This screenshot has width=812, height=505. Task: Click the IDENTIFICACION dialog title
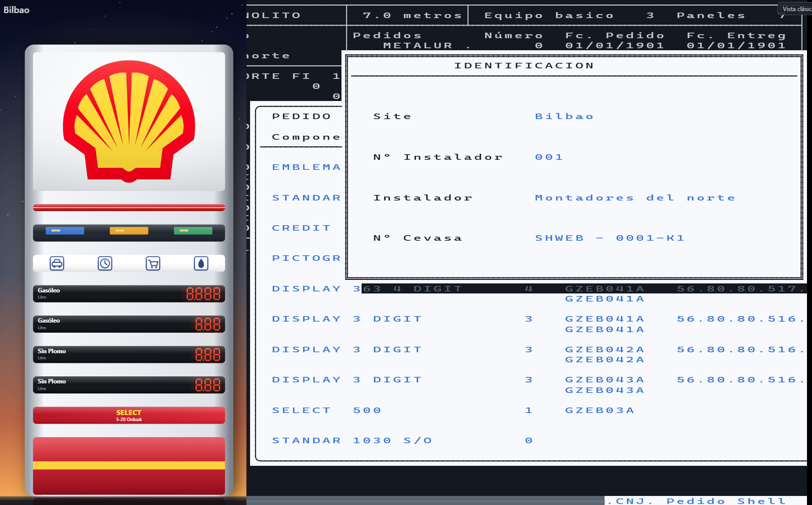point(524,66)
